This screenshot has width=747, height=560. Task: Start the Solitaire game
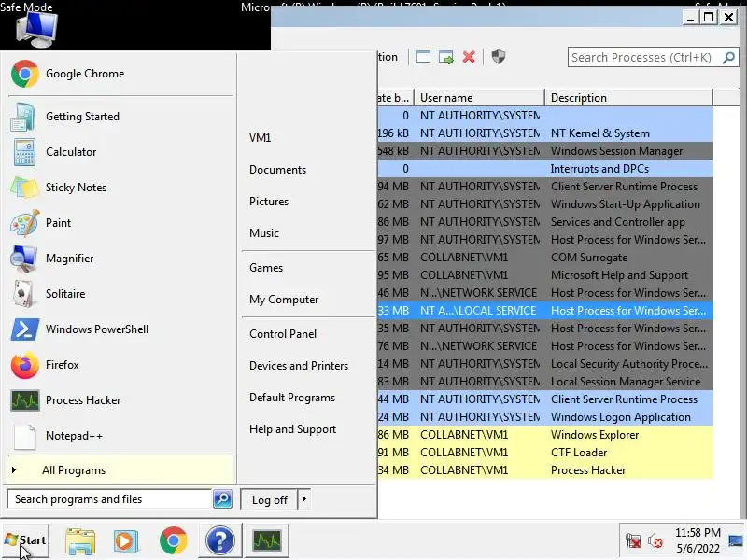(x=120, y=294)
